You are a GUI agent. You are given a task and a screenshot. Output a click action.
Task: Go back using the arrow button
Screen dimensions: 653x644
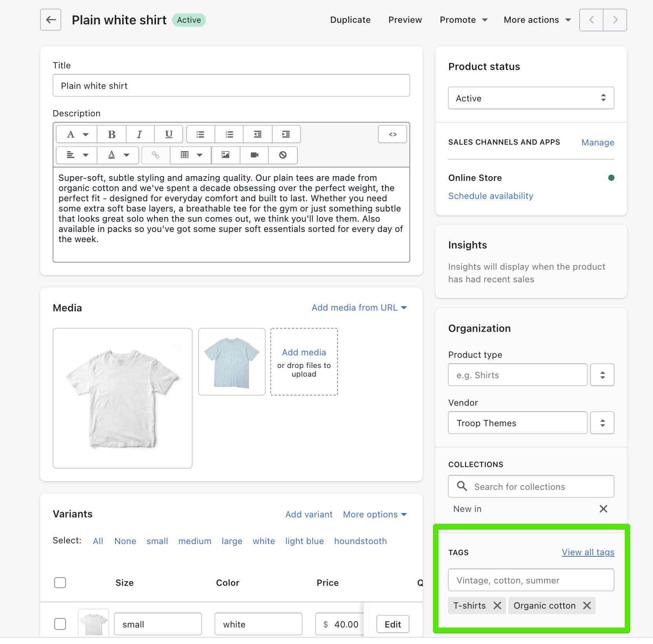coord(51,20)
